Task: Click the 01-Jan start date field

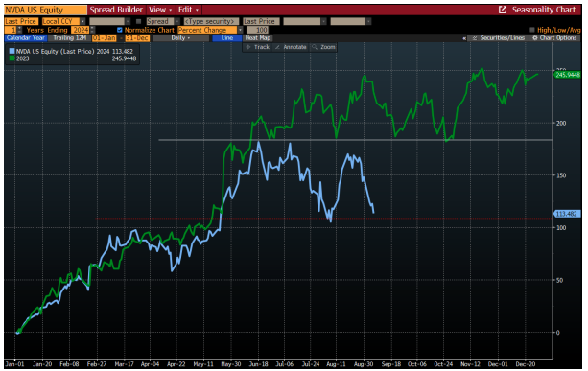Action: [105, 37]
